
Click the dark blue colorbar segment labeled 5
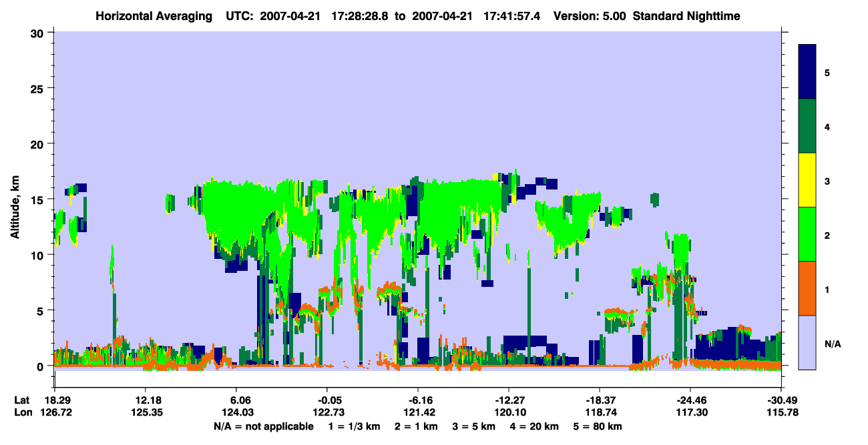pyautogui.click(x=807, y=71)
